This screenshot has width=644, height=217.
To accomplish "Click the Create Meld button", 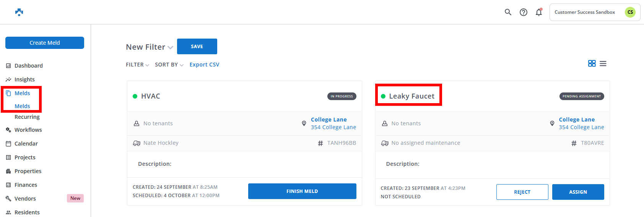I will tap(45, 43).
